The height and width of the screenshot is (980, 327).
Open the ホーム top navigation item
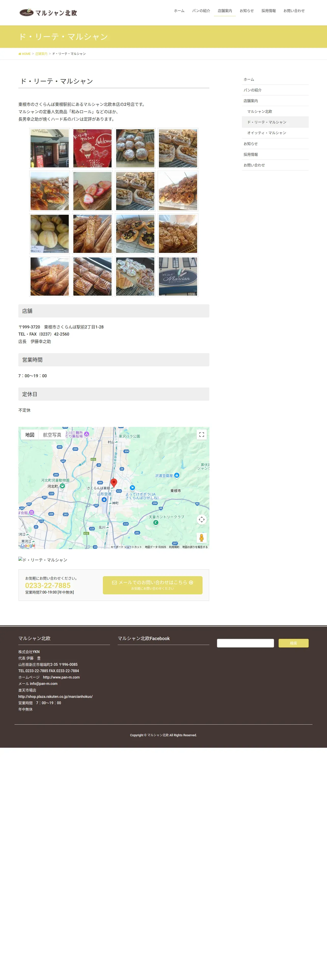click(179, 11)
